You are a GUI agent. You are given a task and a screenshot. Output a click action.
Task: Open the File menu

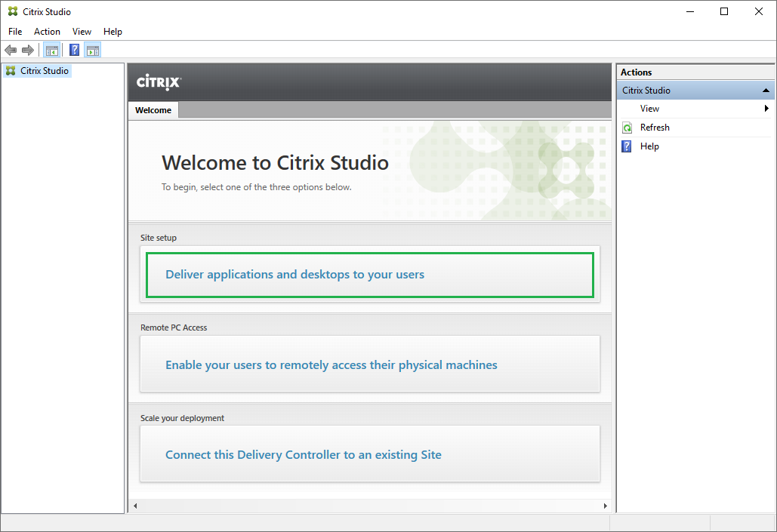[x=14, y=31]
